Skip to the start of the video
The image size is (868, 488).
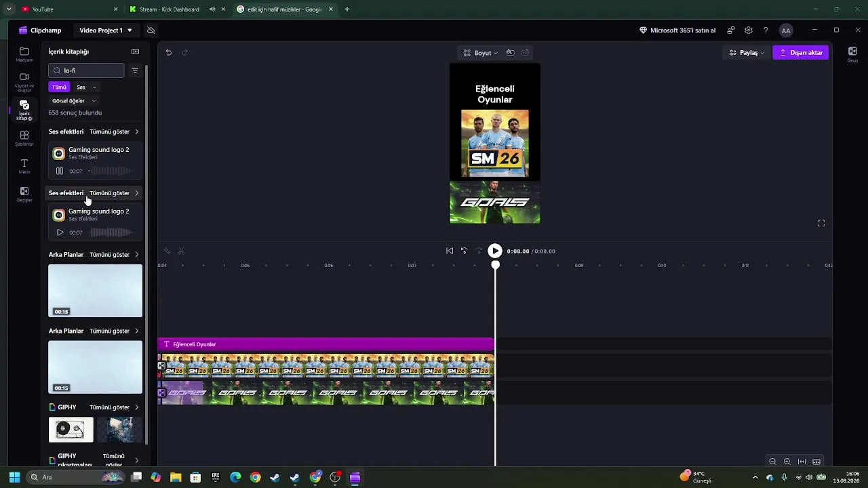pos(450,251)
